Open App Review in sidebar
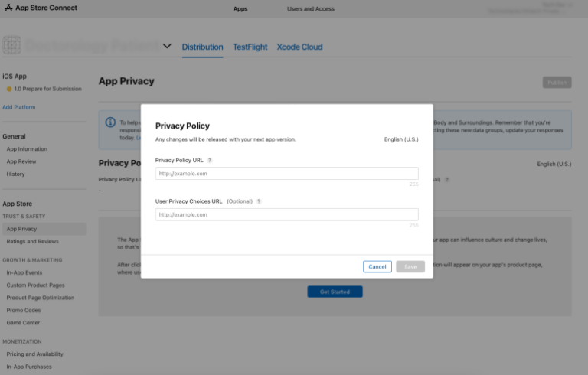The height and width of the screenshot is (375, 588). 21,161
